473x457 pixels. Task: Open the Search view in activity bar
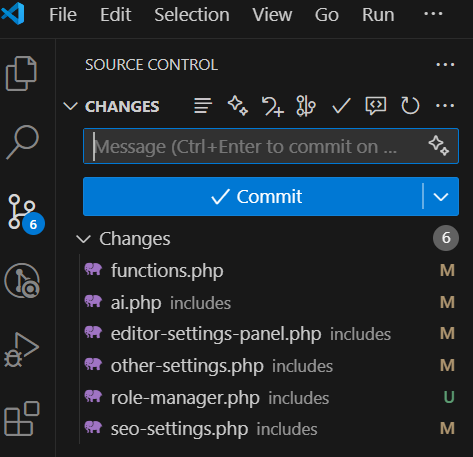(22, 142)
